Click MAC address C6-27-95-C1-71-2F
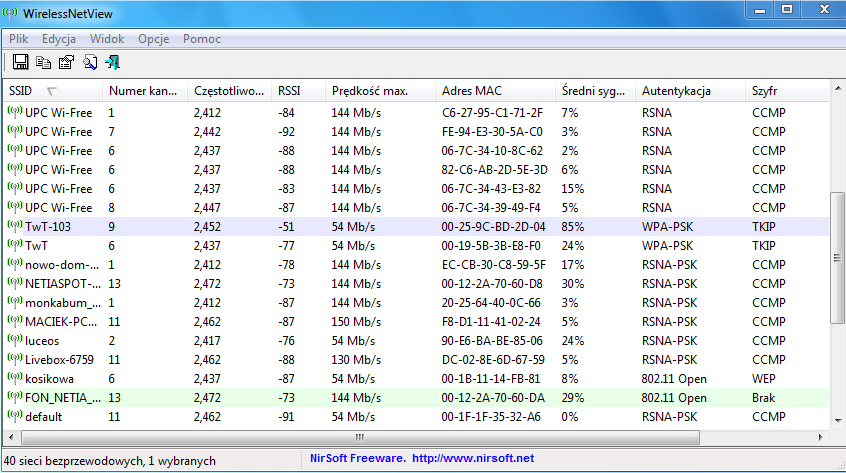Image resolution: width=846 pixels, height=473 pixels. [492, 113]
